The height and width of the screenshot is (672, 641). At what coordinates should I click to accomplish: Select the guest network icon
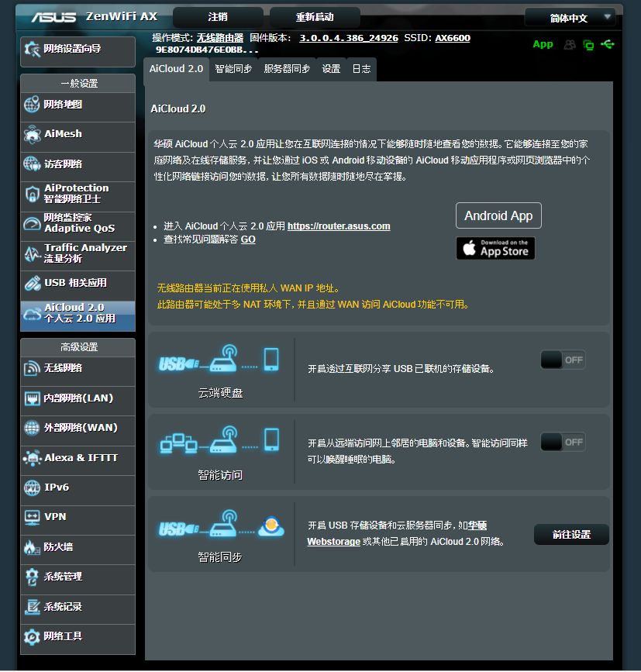(x=32, y=164)
